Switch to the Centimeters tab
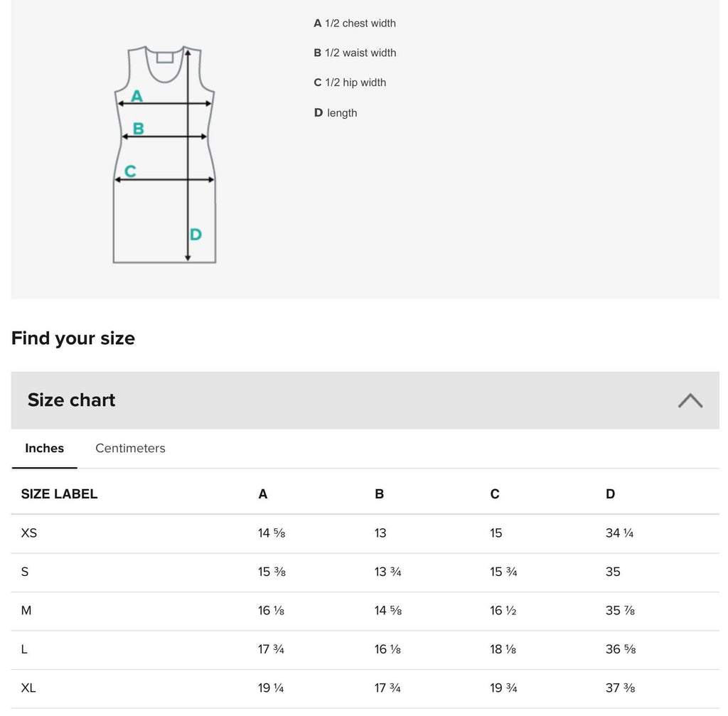Screen dimensions: 728x716 pyautogui.click(x=130, y=448)
